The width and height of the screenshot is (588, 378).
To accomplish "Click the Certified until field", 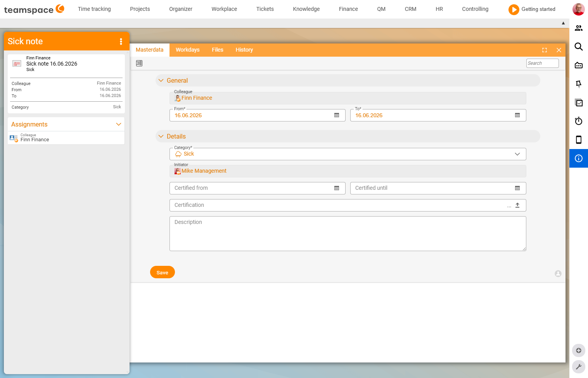I will point(438,188).
